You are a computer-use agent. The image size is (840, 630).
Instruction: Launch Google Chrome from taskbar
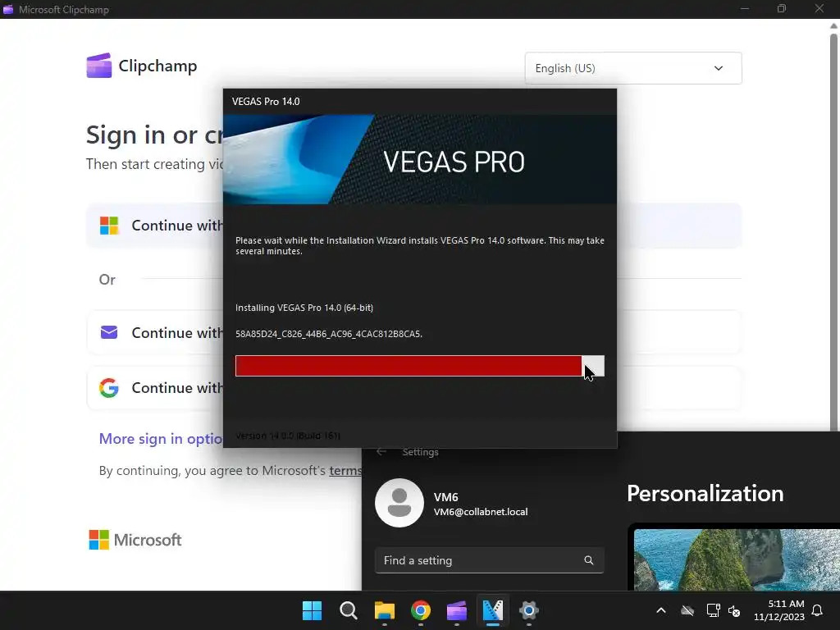point(421,610)
